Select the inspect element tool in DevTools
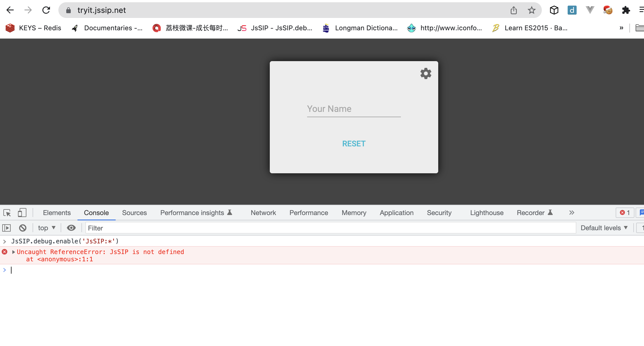The width and height of the screenshot is (644, 346). point(6,213)
